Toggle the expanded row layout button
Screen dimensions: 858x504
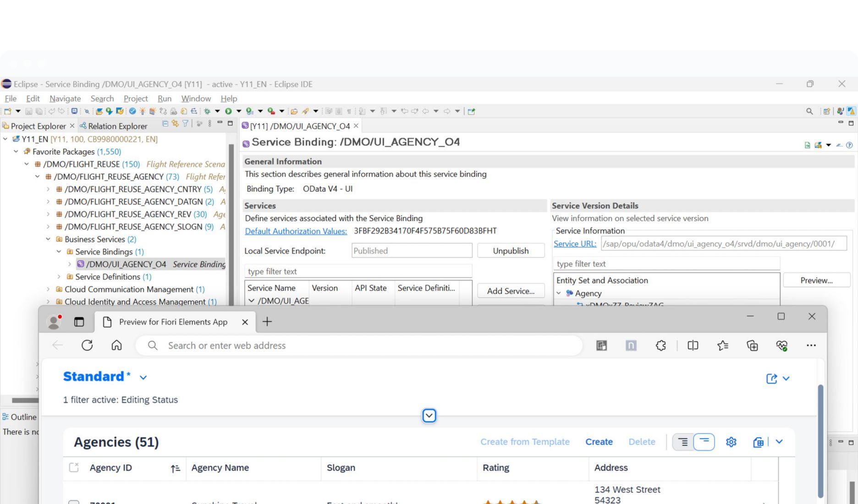(704, 442)
